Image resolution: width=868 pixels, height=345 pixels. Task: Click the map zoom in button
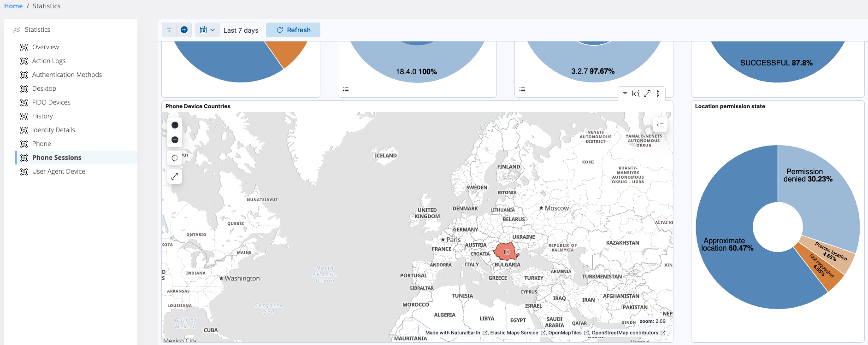pos(175,125)
